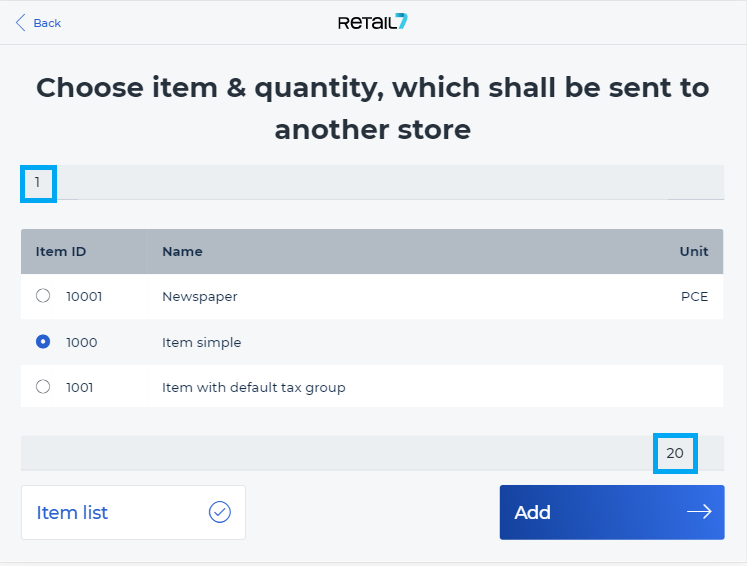Select the Newspaper radio button
The width and height of the screenshot is (747, 566).
click(43, 296)
